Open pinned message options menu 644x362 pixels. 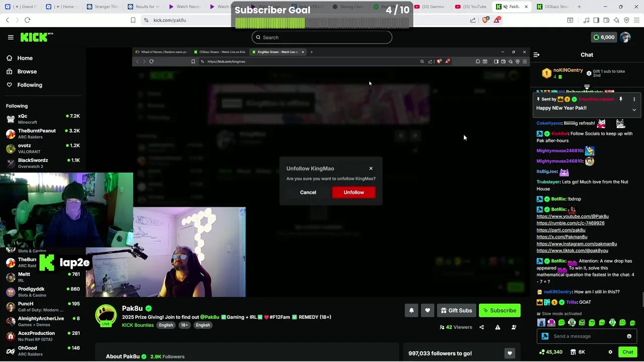pos(634,100)
